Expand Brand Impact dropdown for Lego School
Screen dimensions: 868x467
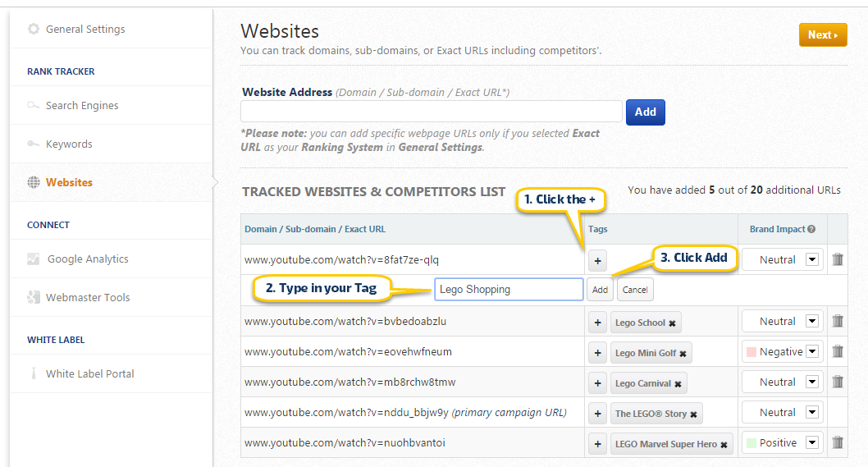812,321
